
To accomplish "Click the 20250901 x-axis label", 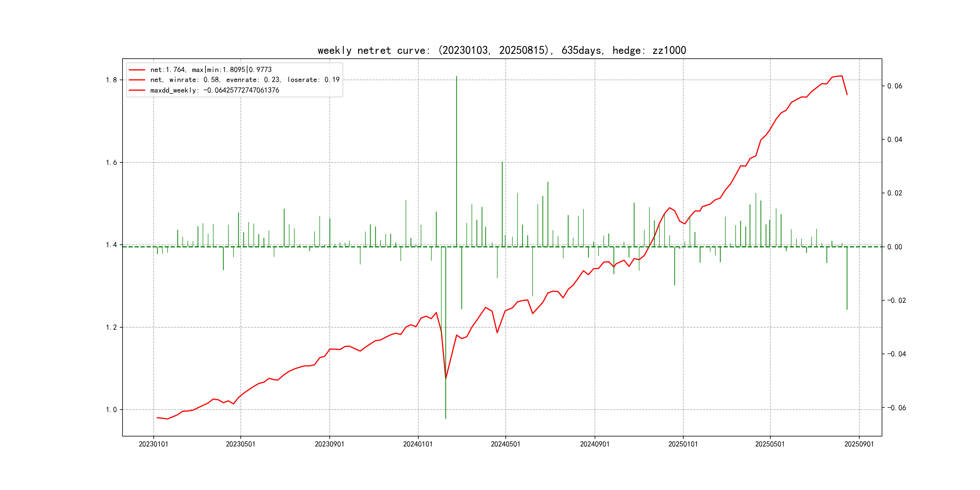I will click(x=859, y=444).
